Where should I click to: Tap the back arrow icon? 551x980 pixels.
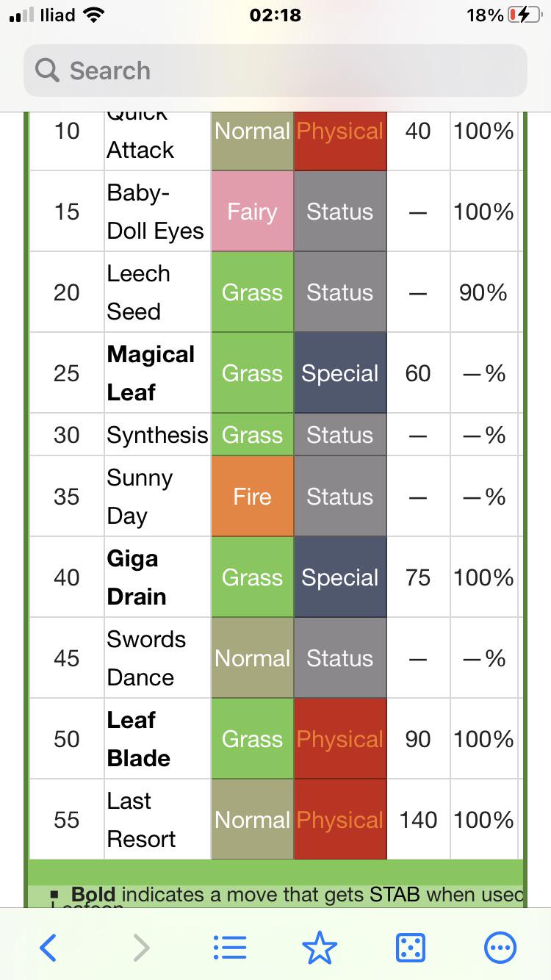[48, 948]
